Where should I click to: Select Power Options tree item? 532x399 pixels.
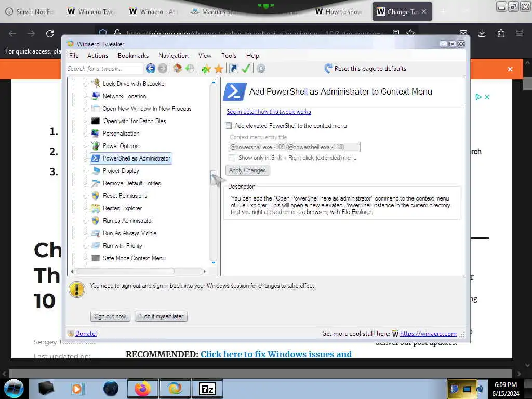coord(121,146)
